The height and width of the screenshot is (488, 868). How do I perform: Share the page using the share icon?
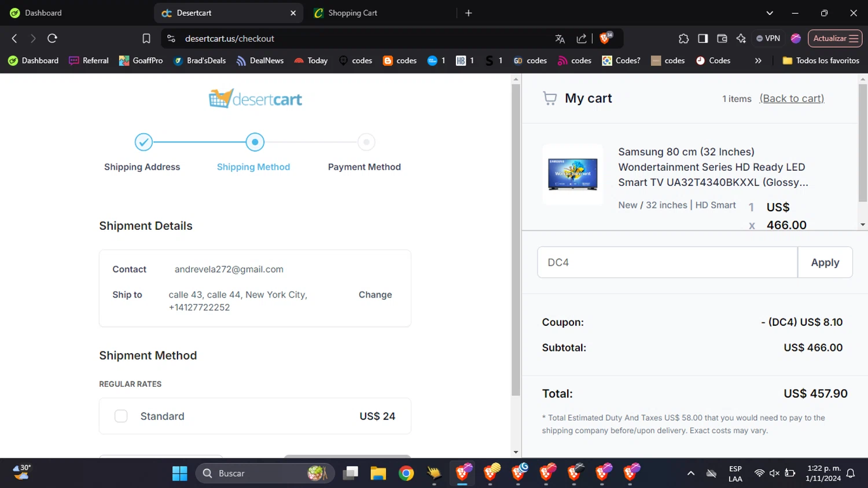(x=582, y=38)
